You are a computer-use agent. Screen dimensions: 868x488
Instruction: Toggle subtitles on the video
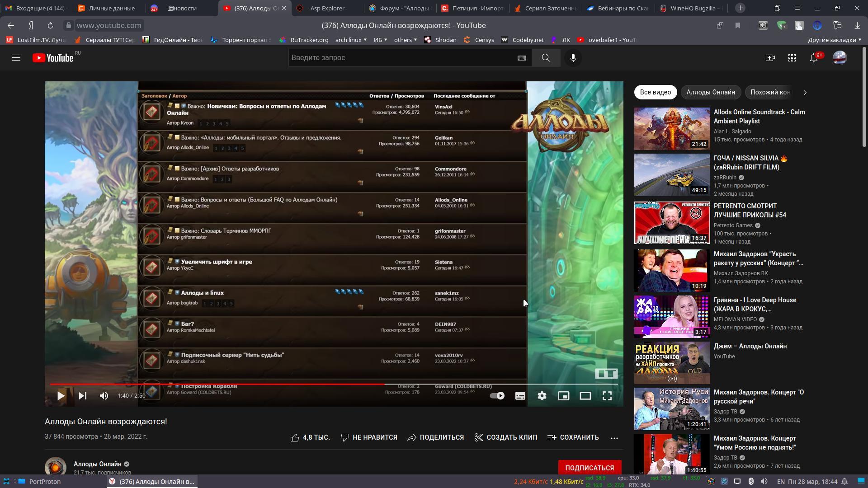click(x=520, y=396)
